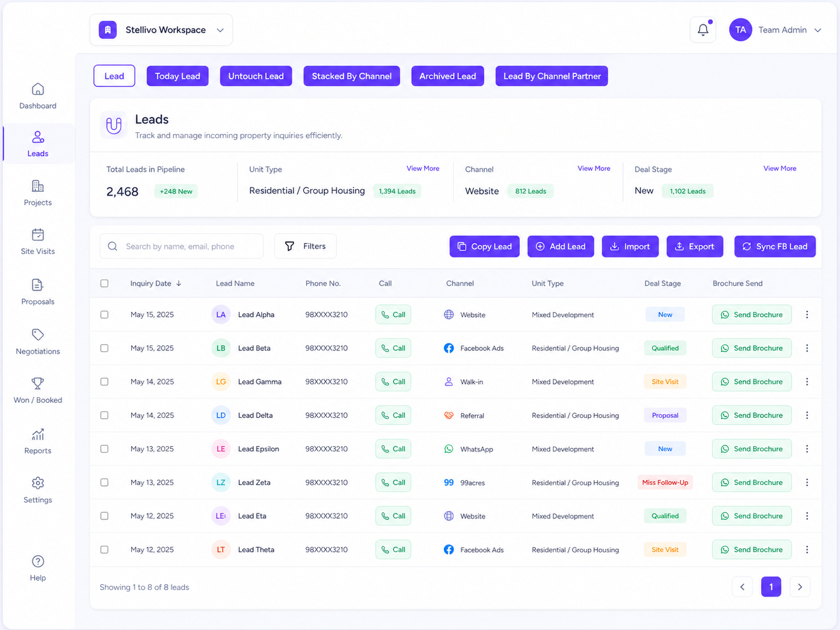The height and width of the screenshot is (630, 840).
Task: Select checkbox for Lead Epsilon row
Action: pyautogui.click(x=104, y=449)
